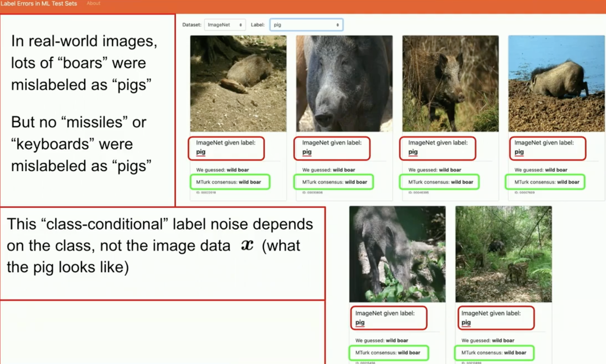Open the boar digging in mud thumbnail
Viewport: 606px width, 364px height.
tap(556, 83)
